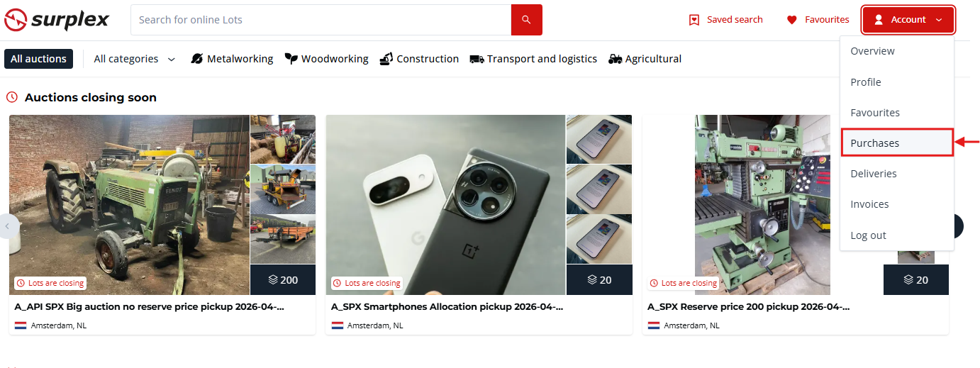This screenshot has height=368, width=980.
Task: Select the Agricultural tractor icon
Action: 615,59
